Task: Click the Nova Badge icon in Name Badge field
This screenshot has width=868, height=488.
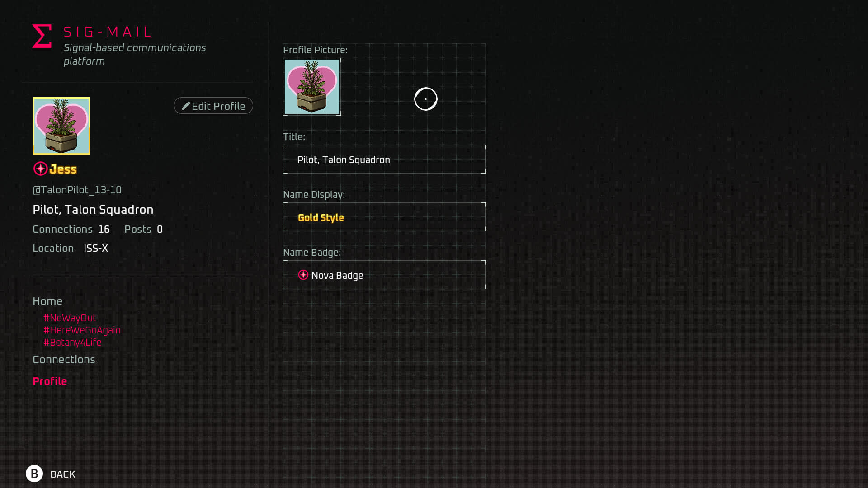Action: pos(303,275)
